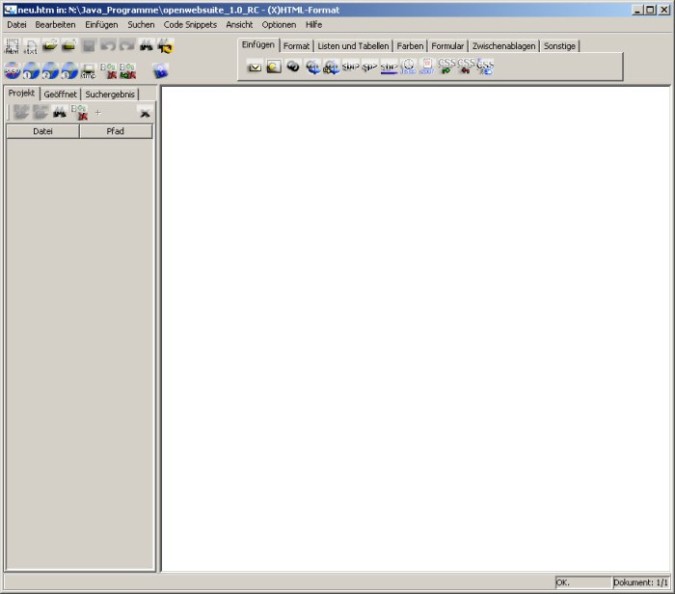Insert image icon in Einfügen tab

pyautogui.click(x=274, y=66)
